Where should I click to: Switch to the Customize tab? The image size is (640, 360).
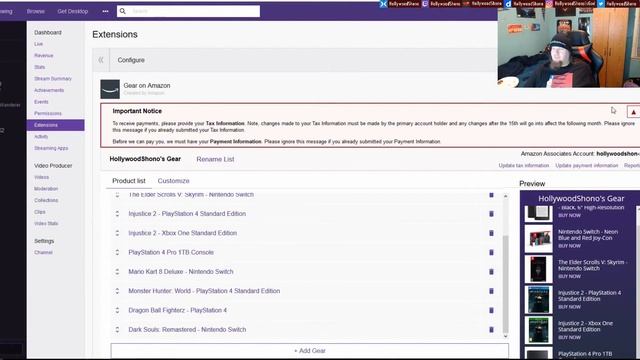pyautogui.click(x=173, y=181)
